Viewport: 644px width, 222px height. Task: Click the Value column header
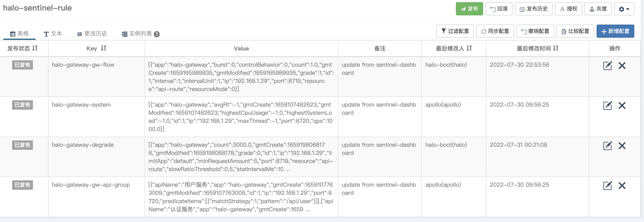point(241,48)
